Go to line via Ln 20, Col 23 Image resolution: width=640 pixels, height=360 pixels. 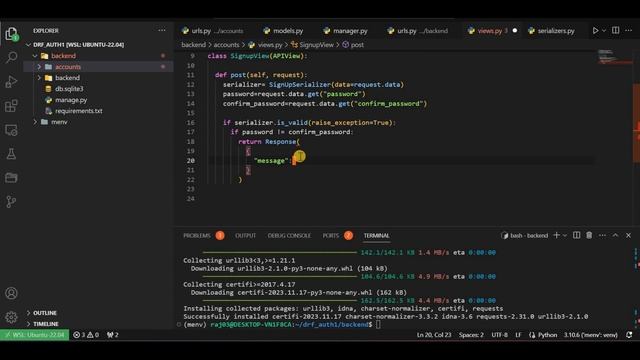tap(434, 335)
